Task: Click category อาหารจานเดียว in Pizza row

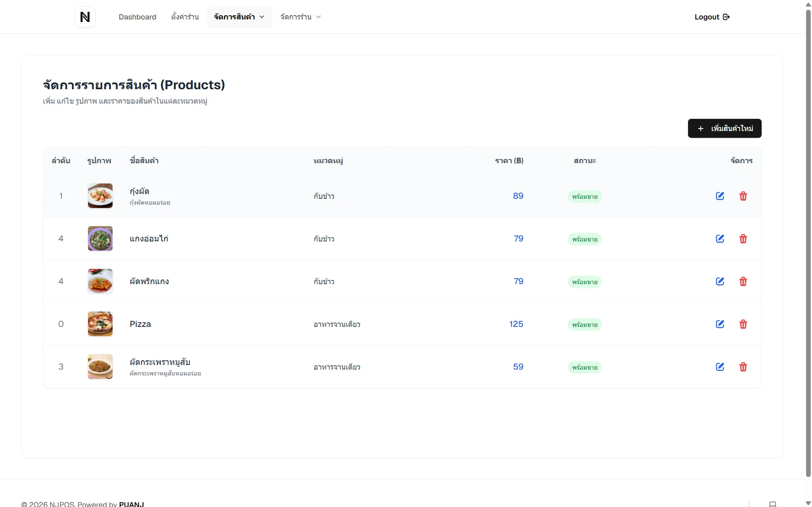Action: click(337, 324)
